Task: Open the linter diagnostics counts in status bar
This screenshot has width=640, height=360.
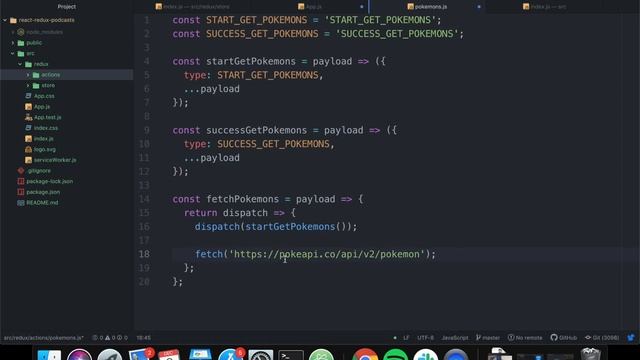Action: [x=110, y=338]
